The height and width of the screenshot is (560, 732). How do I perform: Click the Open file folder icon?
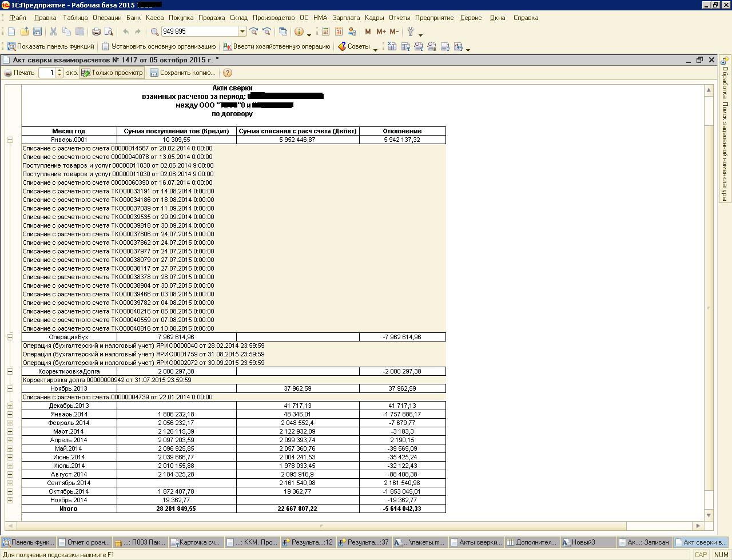(25, 31)
